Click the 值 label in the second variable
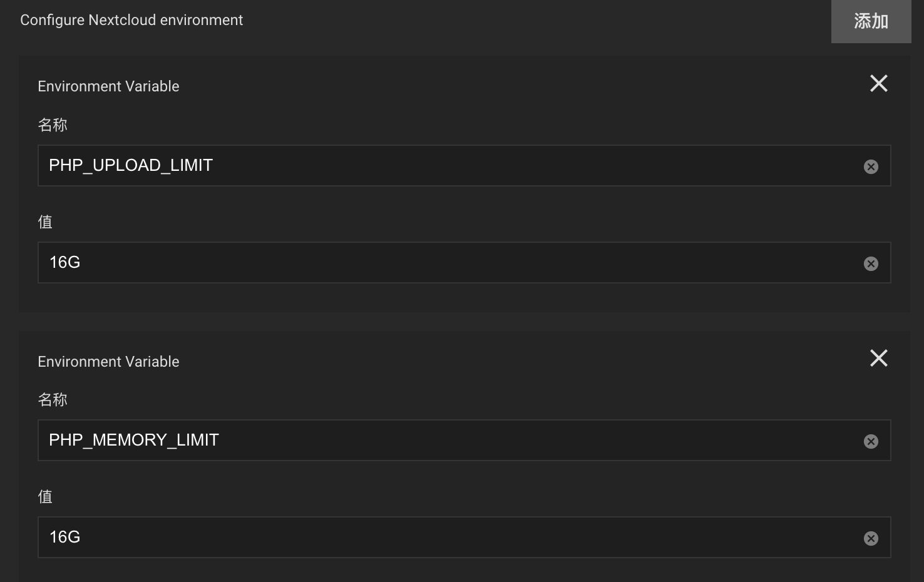 [x=45, y=497]
